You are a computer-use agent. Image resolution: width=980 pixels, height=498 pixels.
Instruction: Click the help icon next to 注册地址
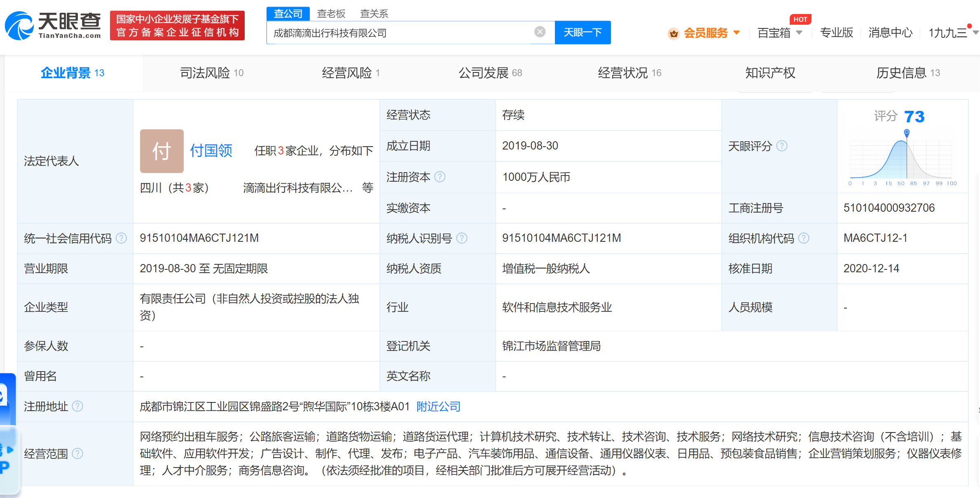click(x=77, y=406)
